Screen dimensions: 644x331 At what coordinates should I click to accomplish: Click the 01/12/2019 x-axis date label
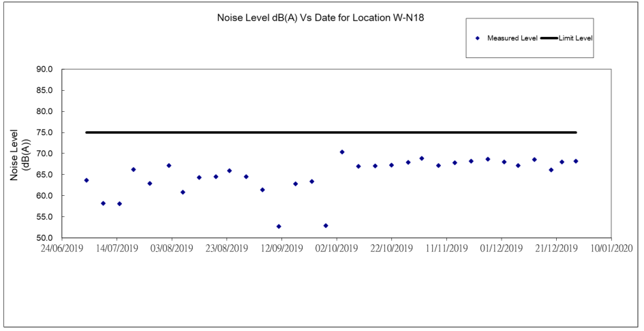pyautogui.click(x=501, y=248)
